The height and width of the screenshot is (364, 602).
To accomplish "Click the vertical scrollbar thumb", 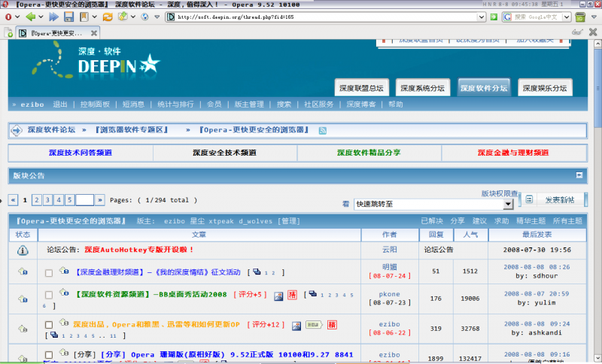I will point(597,87).
